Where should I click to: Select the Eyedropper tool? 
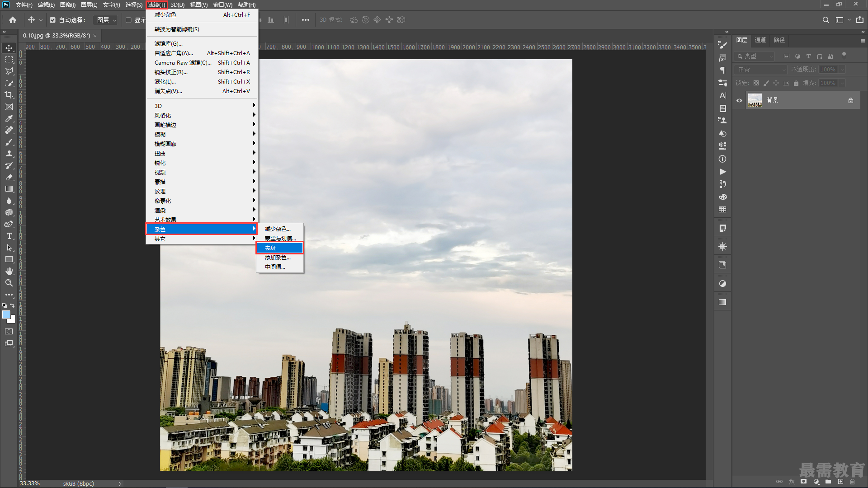pyautogui.click(x=9, y=118)
